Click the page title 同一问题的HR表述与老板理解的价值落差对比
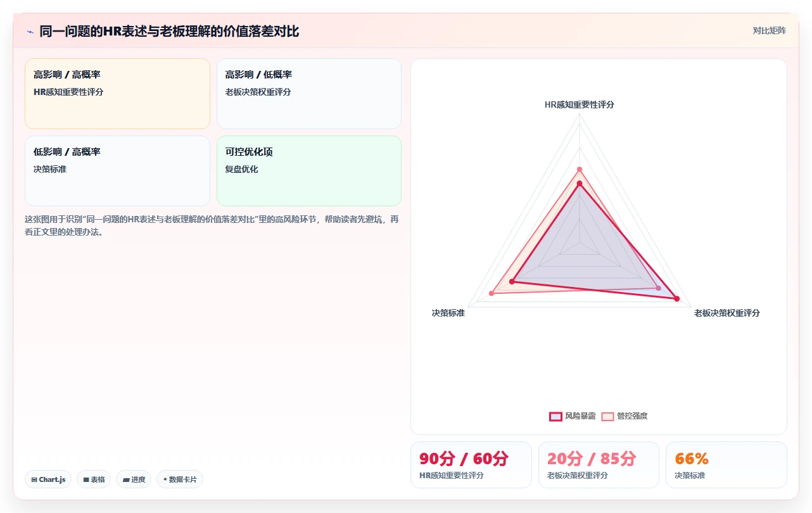Viewport: 812px width, 513px height. pos(169,32)
